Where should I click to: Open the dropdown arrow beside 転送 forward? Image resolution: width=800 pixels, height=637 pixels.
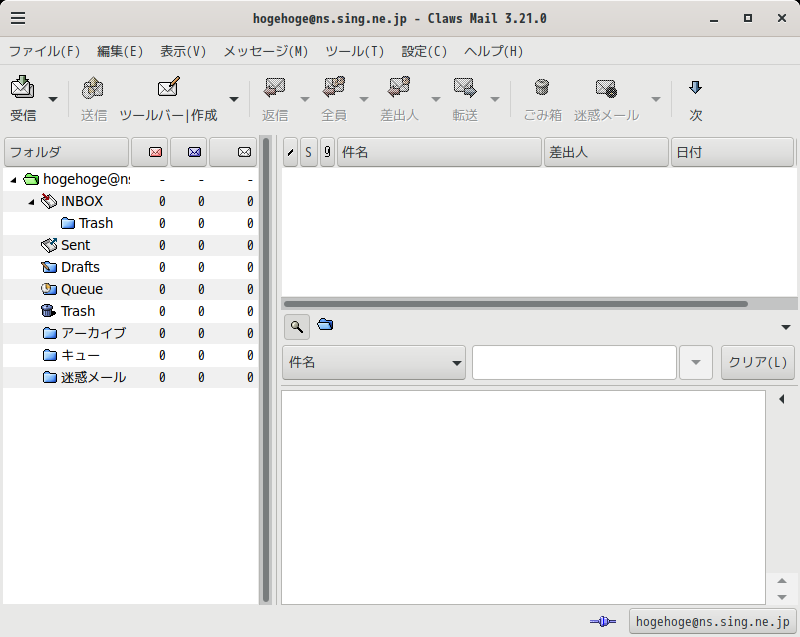coord(495,99)
